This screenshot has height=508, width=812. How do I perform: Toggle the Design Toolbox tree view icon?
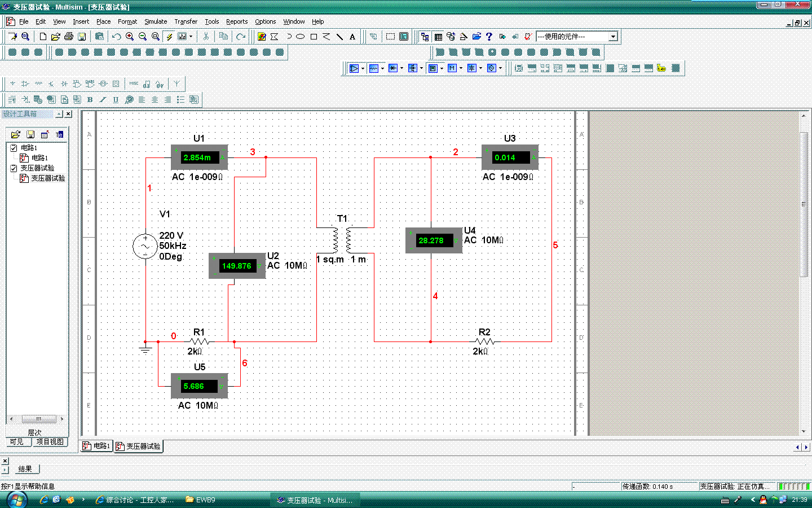click(x=425, y=37)
